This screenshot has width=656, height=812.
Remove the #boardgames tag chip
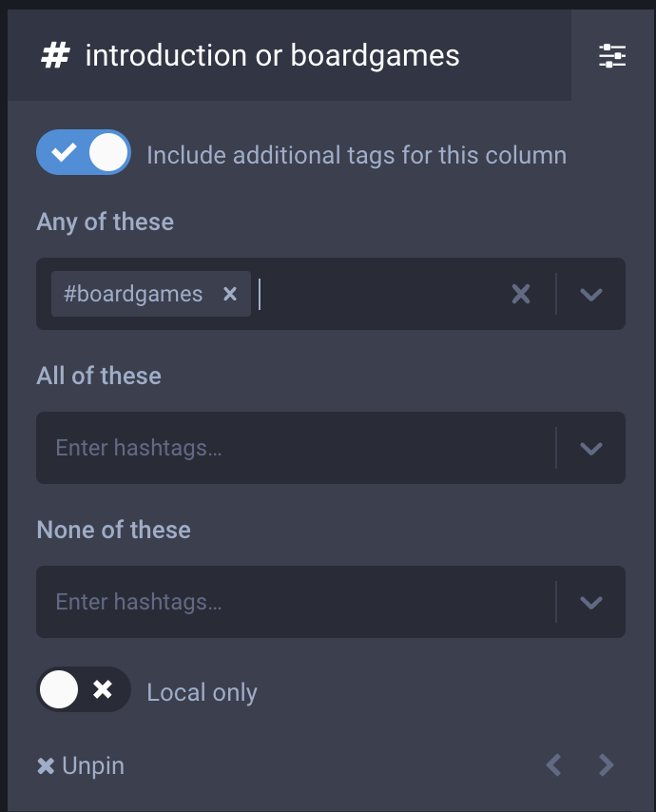click(229, 294)
